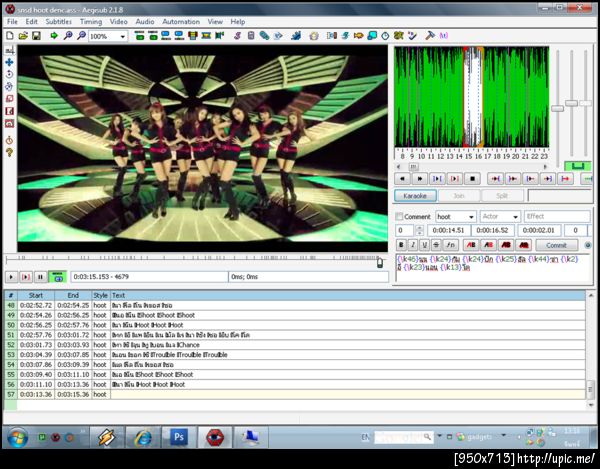
Task: Toggle green link zoom and volume button
Action: tap(578, 166)
